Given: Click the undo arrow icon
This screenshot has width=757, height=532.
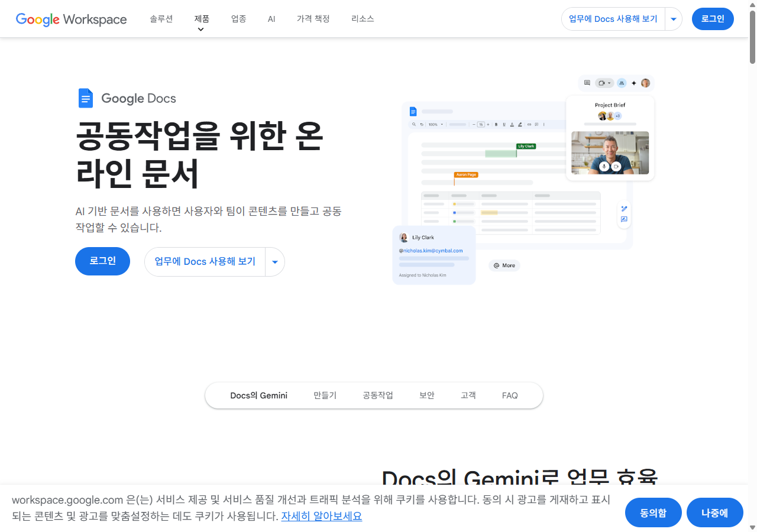Looking at the screenshot, I should coord(422,124).
